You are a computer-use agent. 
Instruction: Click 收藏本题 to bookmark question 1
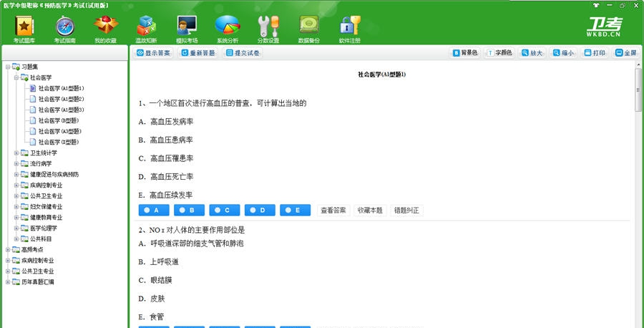(370, 210)
